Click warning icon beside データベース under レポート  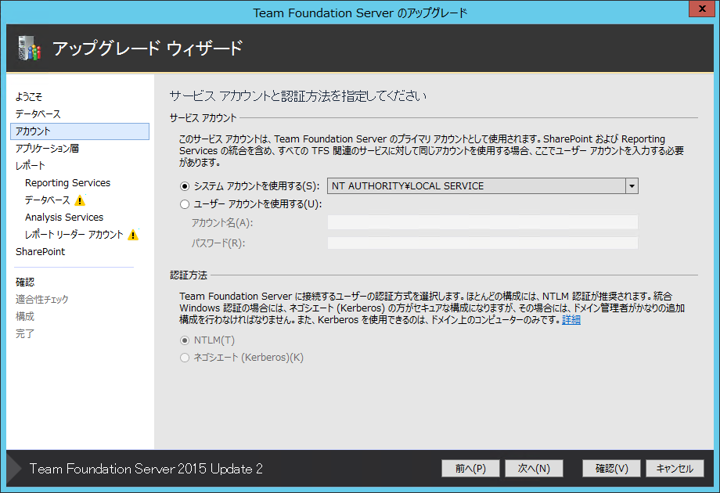pyautogui.click(x=80, y=200)
